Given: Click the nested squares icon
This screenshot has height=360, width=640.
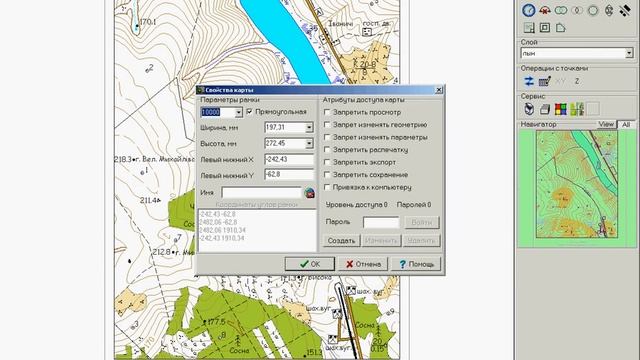Looking at the screenshot, I should click(545, 28).
